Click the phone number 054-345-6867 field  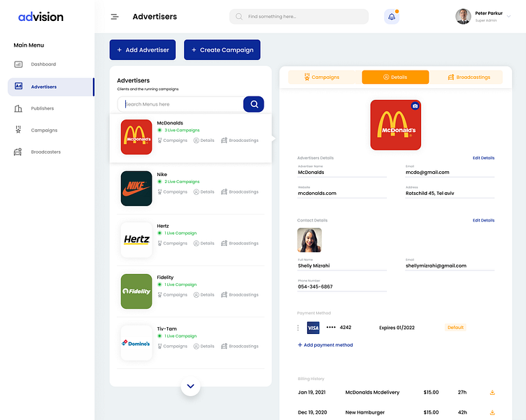(342, 287)
